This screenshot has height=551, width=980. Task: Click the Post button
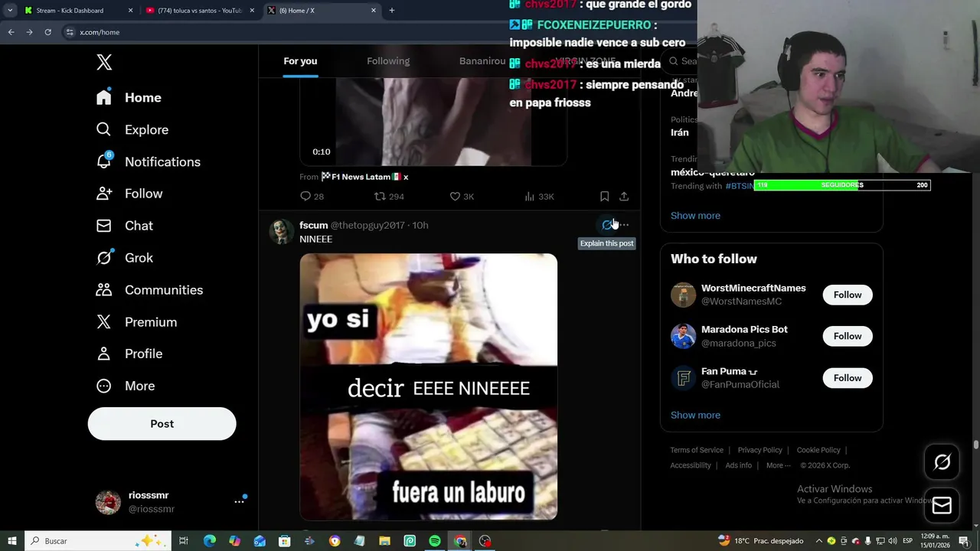coord(162,423)
